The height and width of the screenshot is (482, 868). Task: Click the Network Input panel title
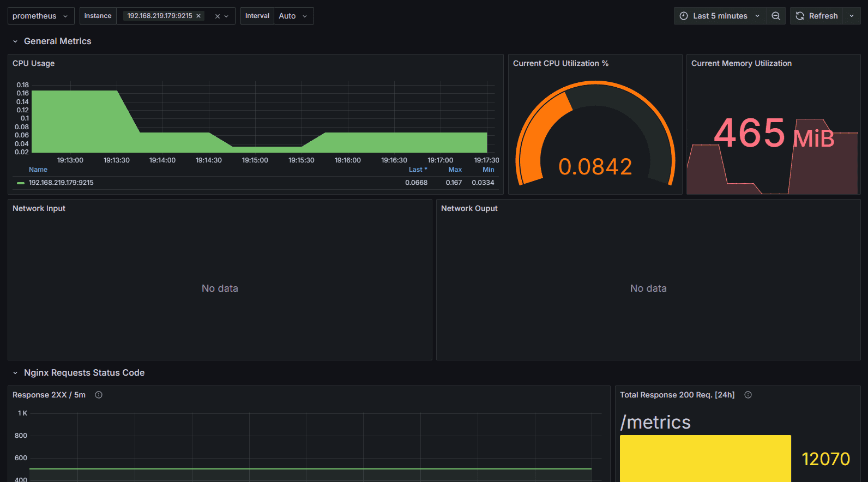[x=39, y=208]
